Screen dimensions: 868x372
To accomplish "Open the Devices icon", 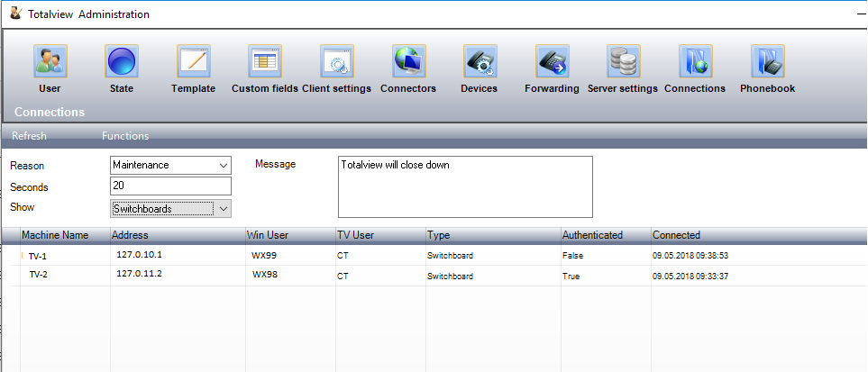I will [x=480, y=61].
